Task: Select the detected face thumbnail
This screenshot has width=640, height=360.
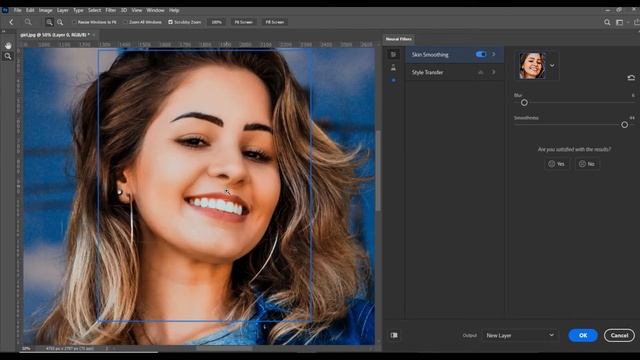Action: click(532, 65)
